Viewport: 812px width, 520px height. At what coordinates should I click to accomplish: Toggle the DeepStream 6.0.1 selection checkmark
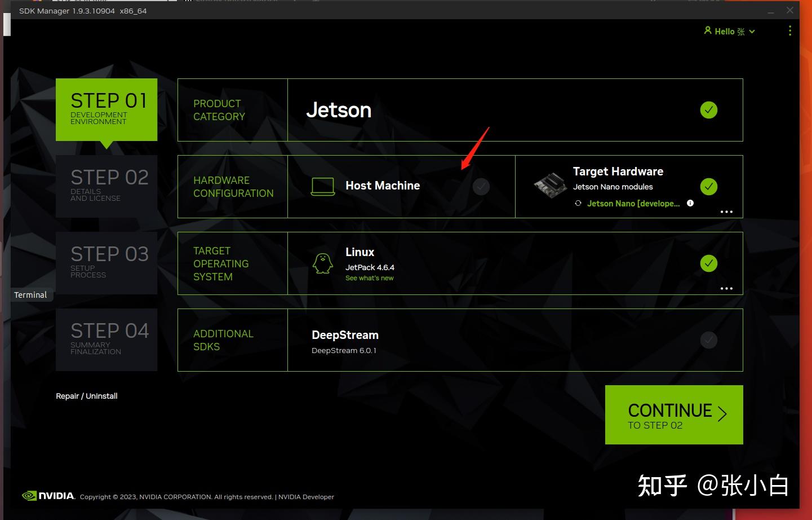coord(709,340)
